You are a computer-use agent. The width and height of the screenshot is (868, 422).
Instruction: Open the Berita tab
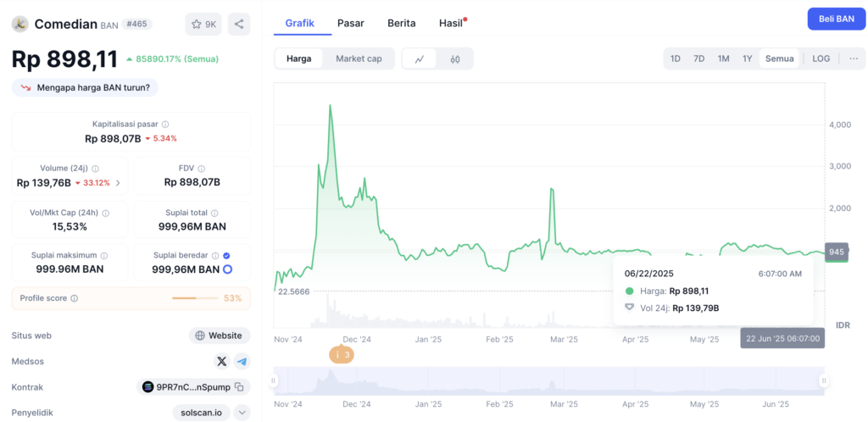[401, 23]
